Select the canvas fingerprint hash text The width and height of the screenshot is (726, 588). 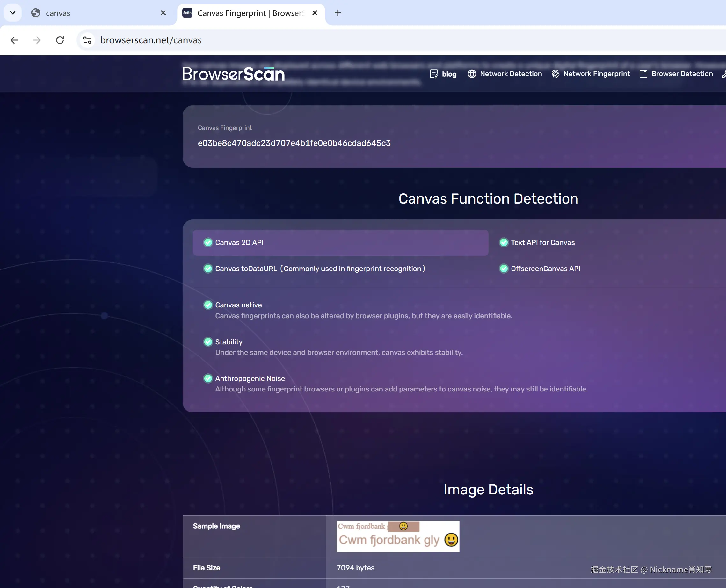click(x=294, y=143)
